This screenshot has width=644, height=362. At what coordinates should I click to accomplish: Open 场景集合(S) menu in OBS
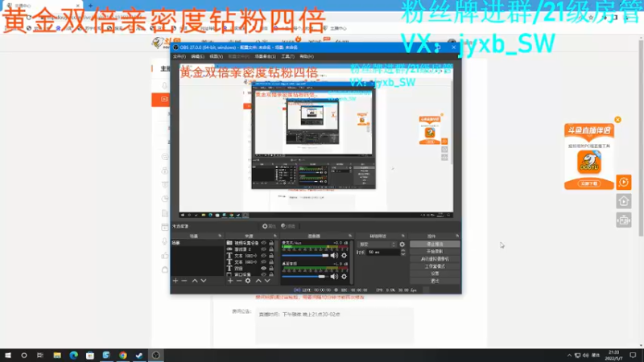(x=266, y=56)
